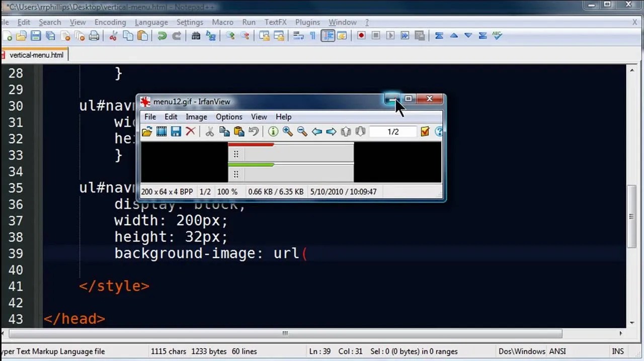Zoom out Notepad++ editor text
644x361 pixels.
coord(245,36)
